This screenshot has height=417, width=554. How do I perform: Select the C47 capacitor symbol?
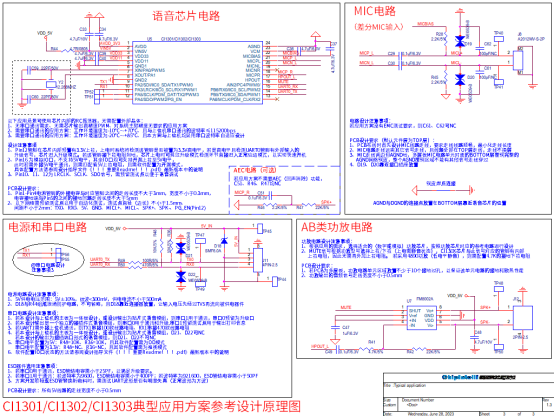coord(335,328)
